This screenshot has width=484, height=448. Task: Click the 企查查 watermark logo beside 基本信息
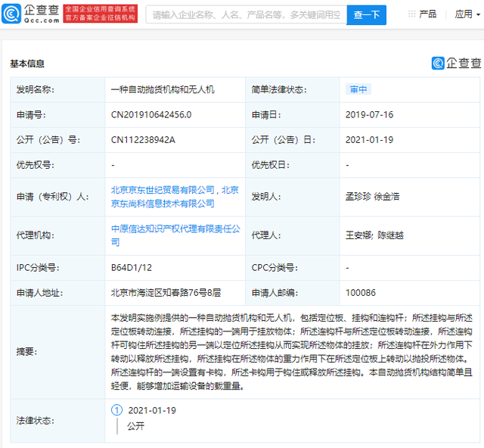[x=456, y=64]
